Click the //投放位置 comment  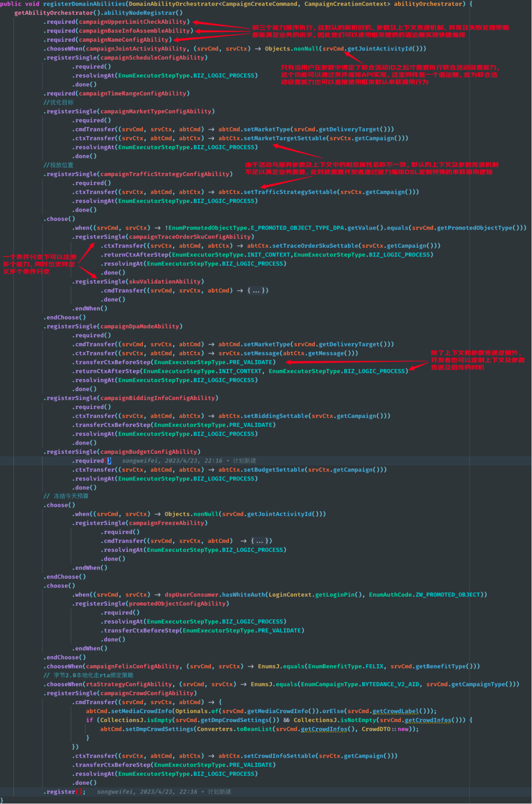(x=58, y=165)
